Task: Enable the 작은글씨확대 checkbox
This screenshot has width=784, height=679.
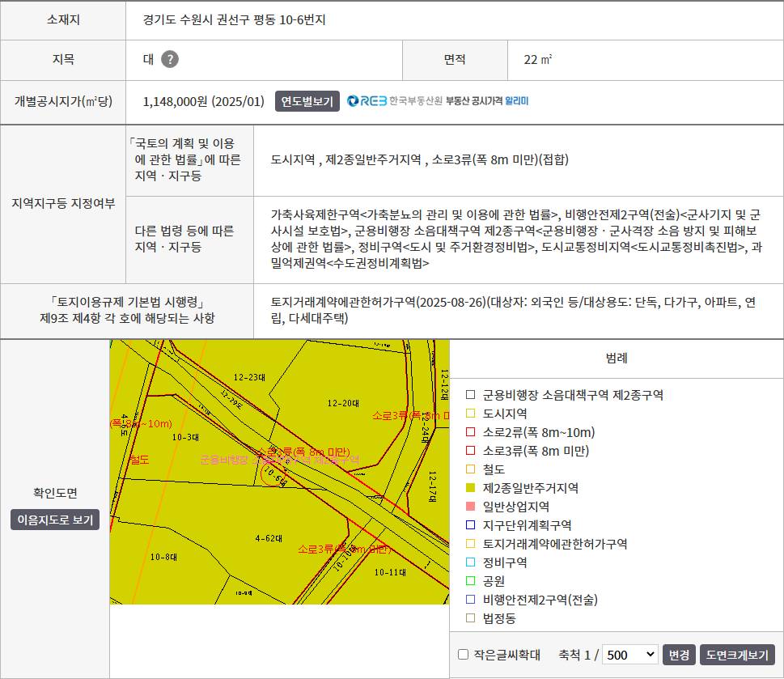Action: (x=464, y=655)
